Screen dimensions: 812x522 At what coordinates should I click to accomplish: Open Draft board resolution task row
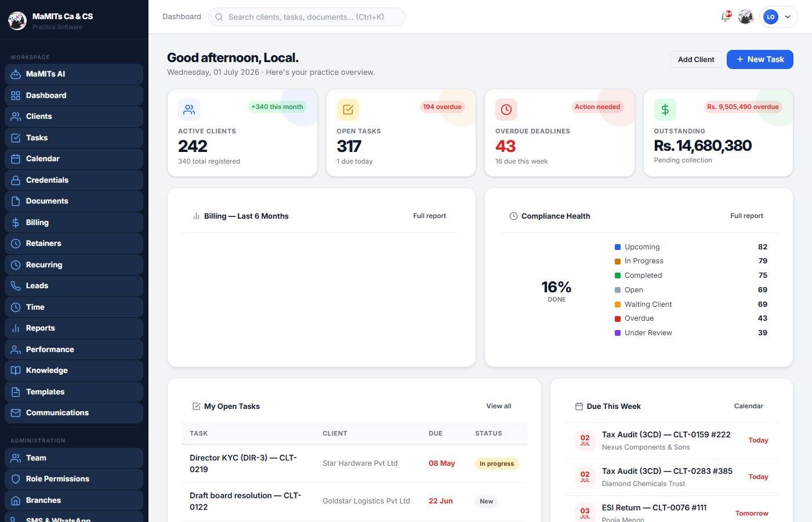(x=354, y=501)
